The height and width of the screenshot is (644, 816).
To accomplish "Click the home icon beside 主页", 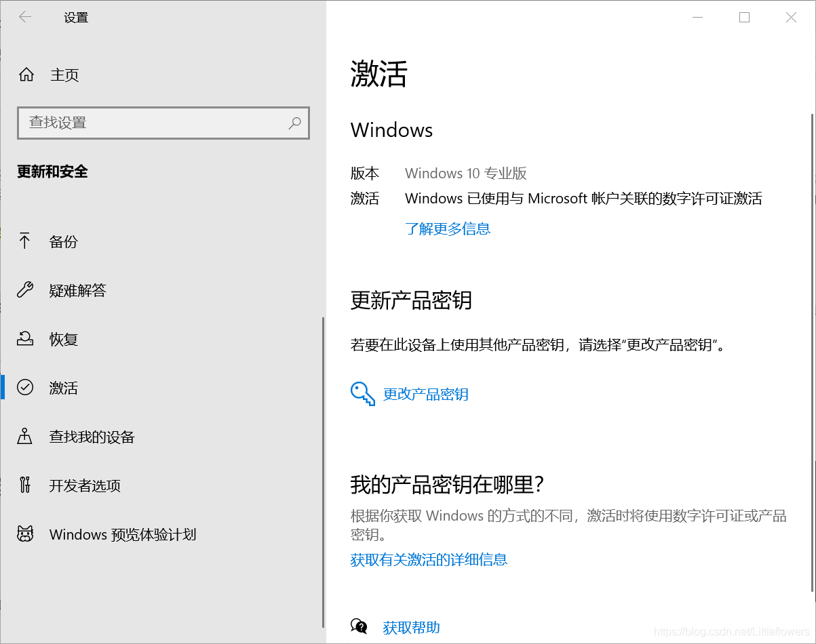I will tap(26, 75).
